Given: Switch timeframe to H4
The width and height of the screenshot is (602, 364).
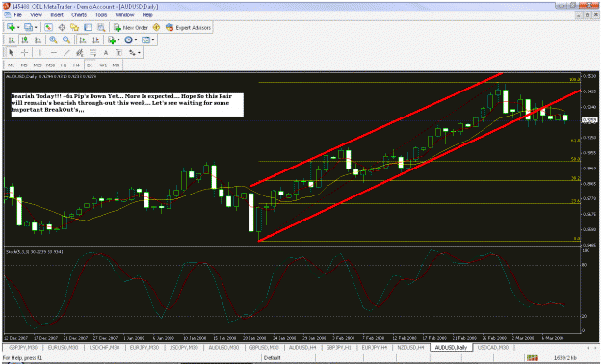Looking at the screenshot, I should coord(77,65).
